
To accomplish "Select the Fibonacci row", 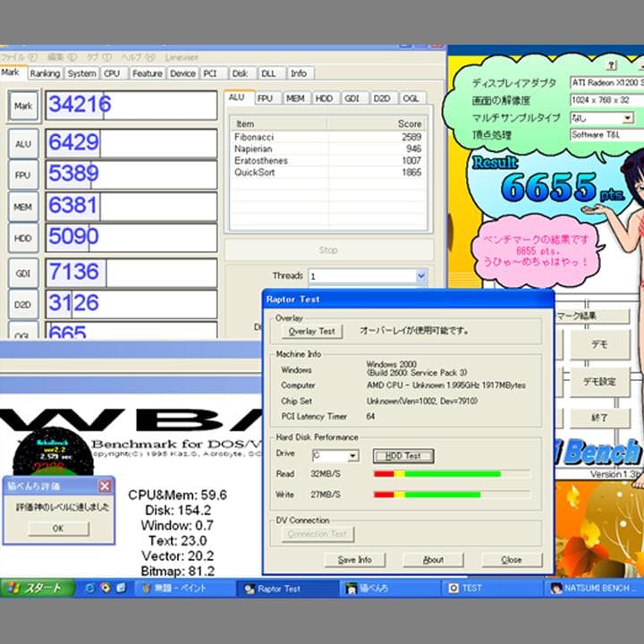I will coord(328,137).
